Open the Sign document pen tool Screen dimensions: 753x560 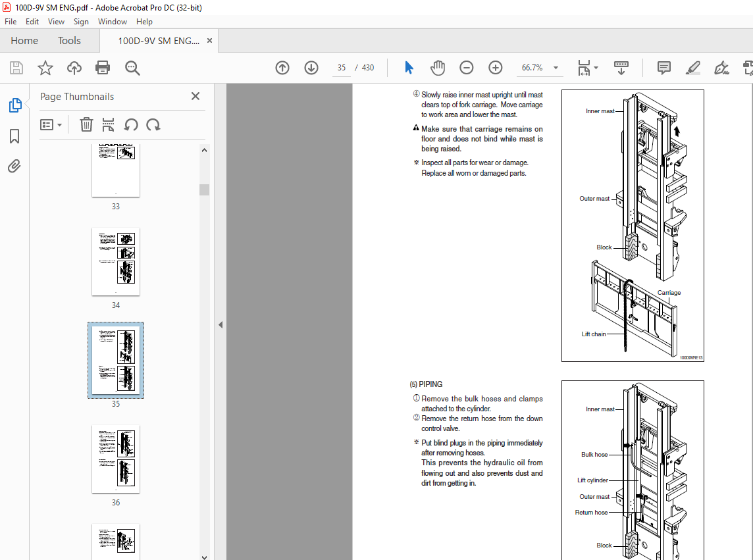[721, 68]
